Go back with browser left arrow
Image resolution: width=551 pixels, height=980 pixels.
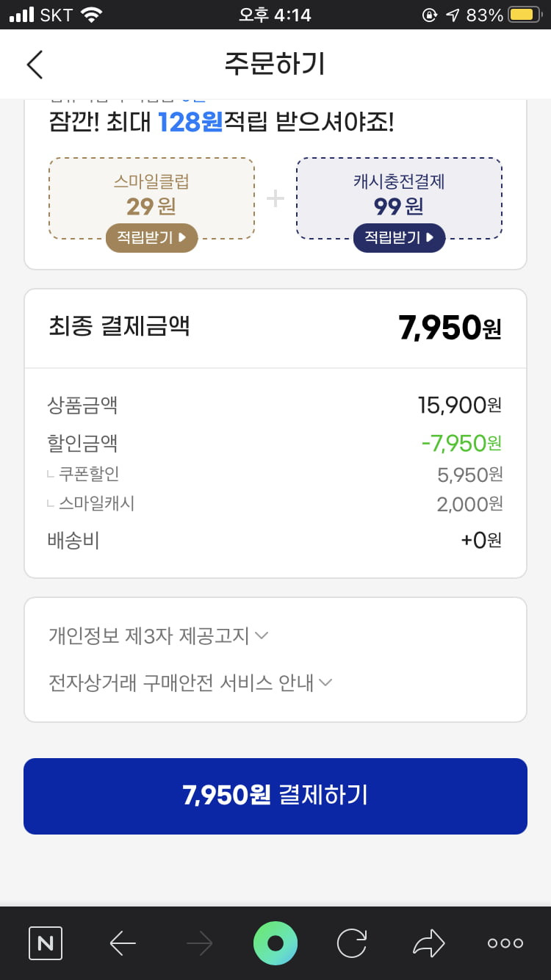click(123, 943)
